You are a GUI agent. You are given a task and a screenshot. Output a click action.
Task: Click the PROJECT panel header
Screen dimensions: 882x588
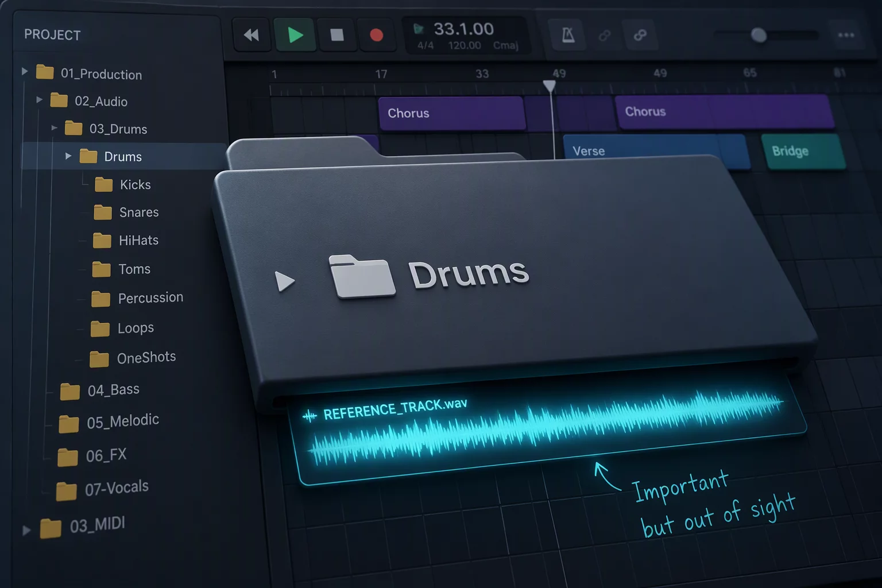(52, 35)
